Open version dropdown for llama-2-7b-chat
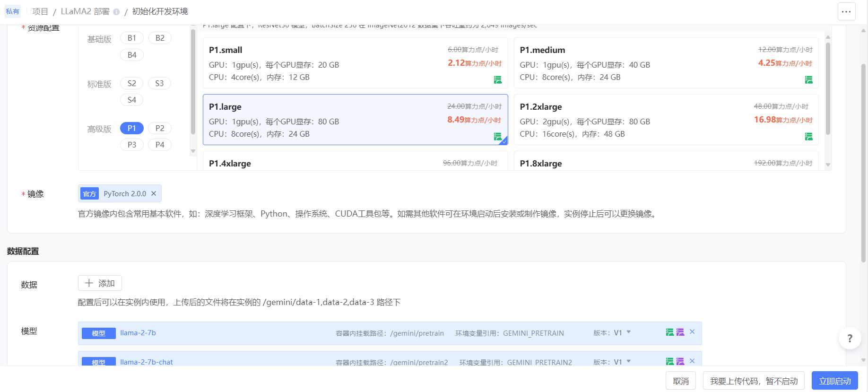 (x=629, y=362)
